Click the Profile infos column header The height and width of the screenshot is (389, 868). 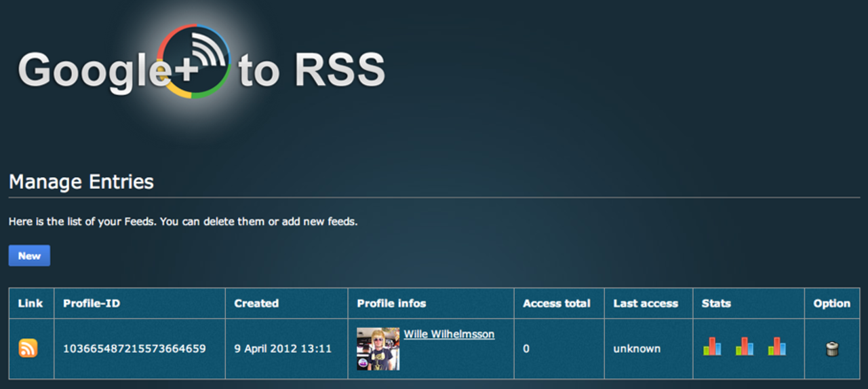(x=391, y=303)
